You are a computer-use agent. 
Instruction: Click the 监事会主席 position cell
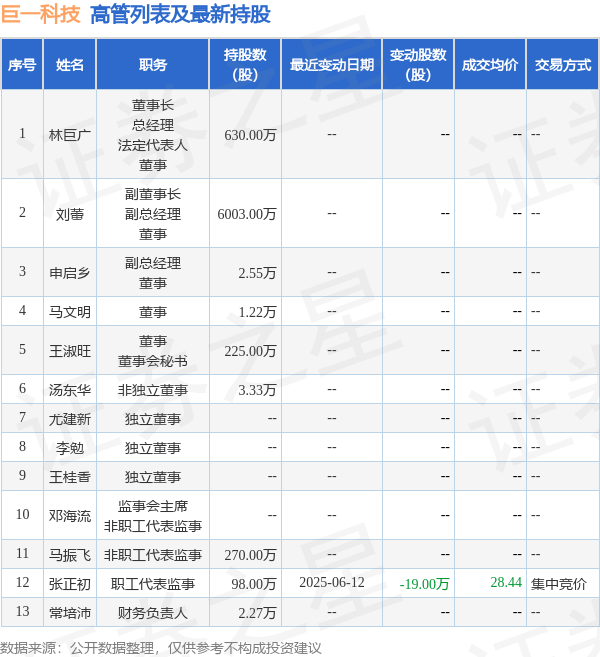point(153,515)
